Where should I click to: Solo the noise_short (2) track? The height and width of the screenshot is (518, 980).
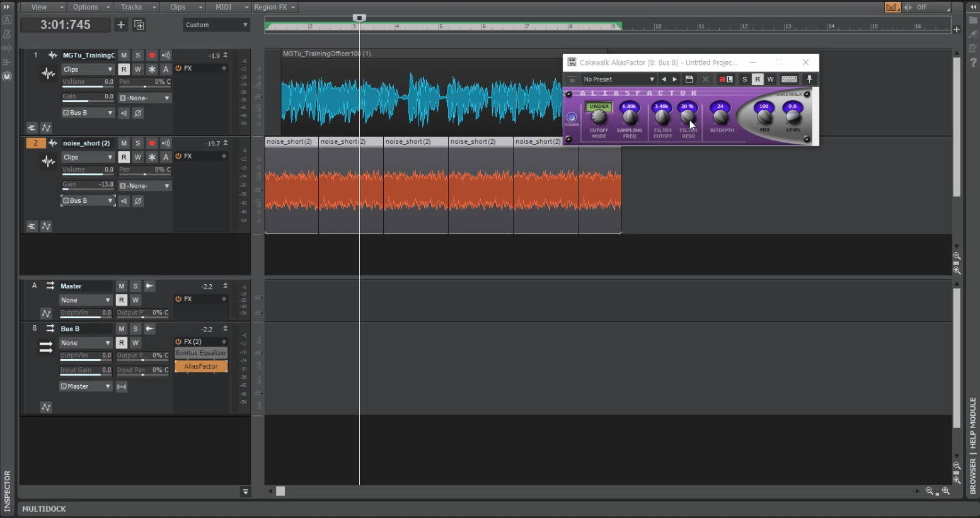click(138, 144)
